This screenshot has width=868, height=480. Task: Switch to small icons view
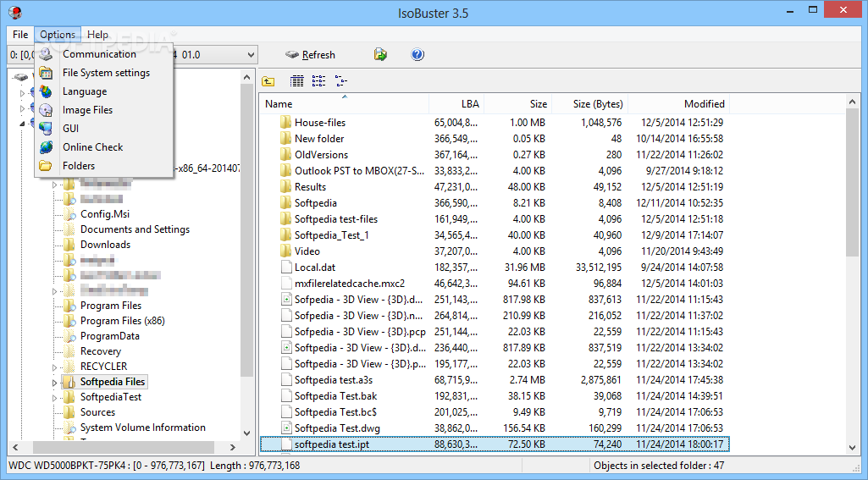(x=319, y=81)
